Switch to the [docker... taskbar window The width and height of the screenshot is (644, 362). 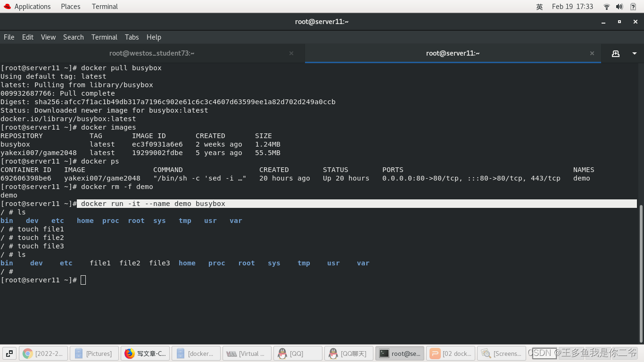tap(196, 354)
